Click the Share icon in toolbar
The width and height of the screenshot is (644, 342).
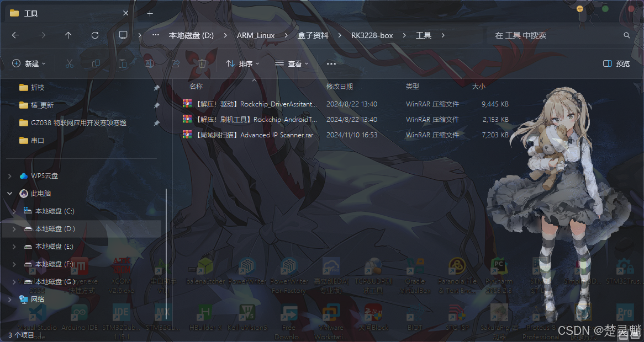[176, 63]
